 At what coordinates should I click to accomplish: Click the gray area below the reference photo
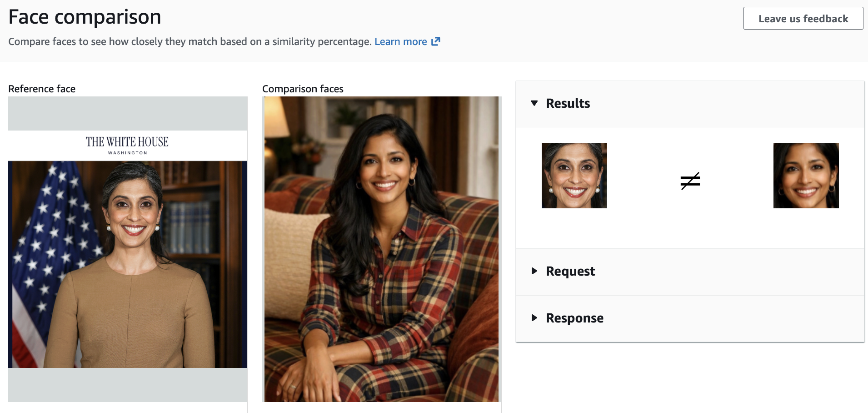(128, 385)
